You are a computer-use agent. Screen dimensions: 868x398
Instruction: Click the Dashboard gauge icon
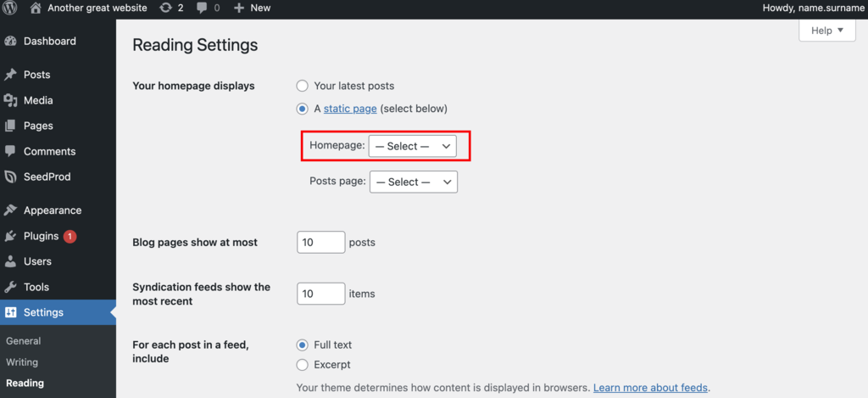point(11,41)
